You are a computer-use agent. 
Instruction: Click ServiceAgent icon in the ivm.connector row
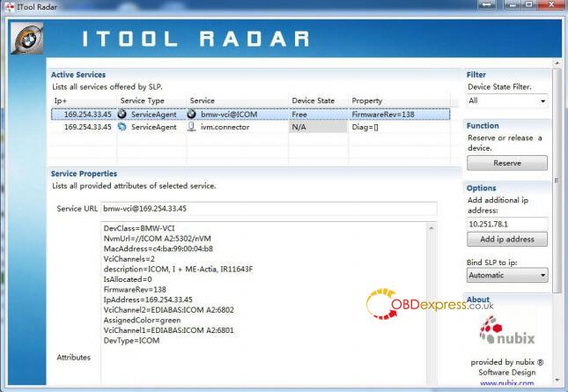click(x=122, y=127)
